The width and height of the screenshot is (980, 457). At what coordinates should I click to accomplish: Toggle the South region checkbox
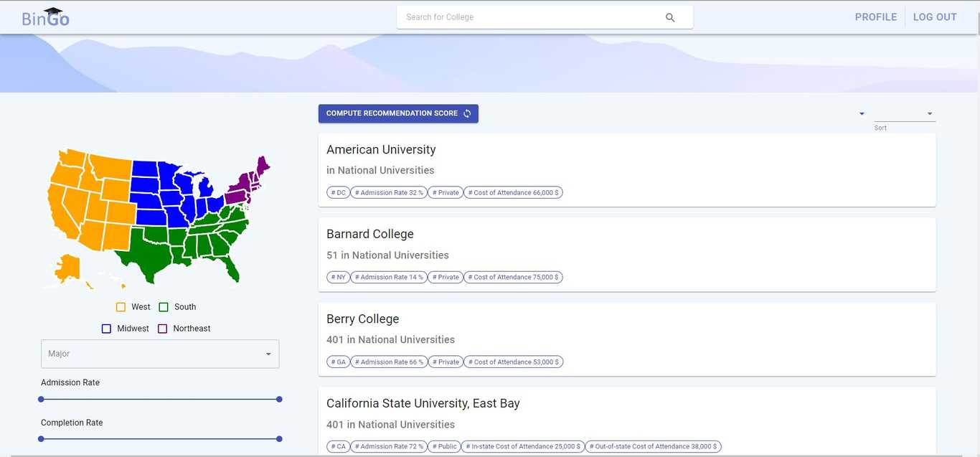coord(164,307)
